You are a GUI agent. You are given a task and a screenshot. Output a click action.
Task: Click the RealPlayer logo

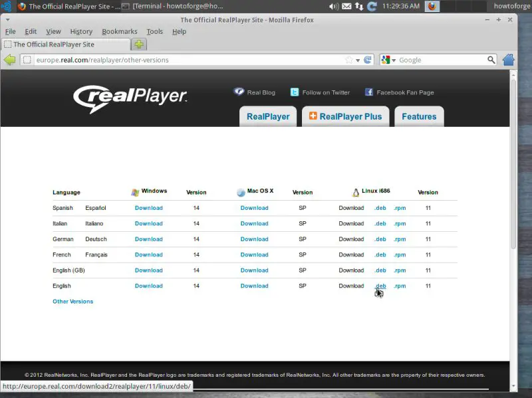(130, 98)
